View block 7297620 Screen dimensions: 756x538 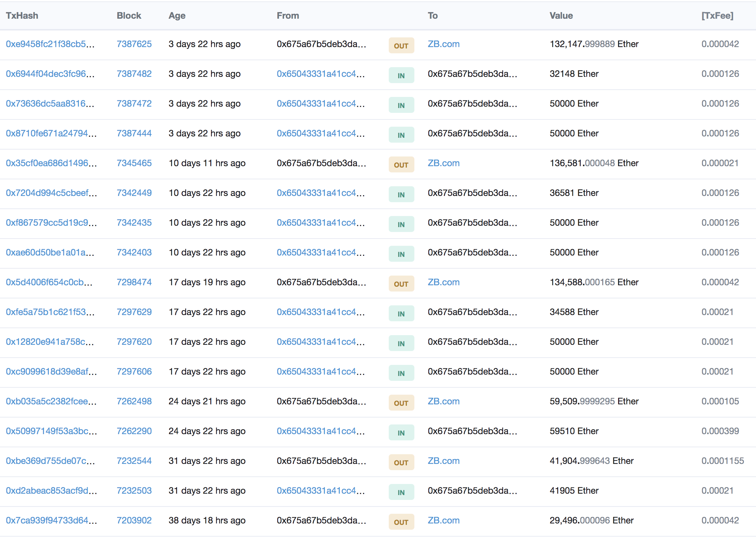(x=134, y=342)
